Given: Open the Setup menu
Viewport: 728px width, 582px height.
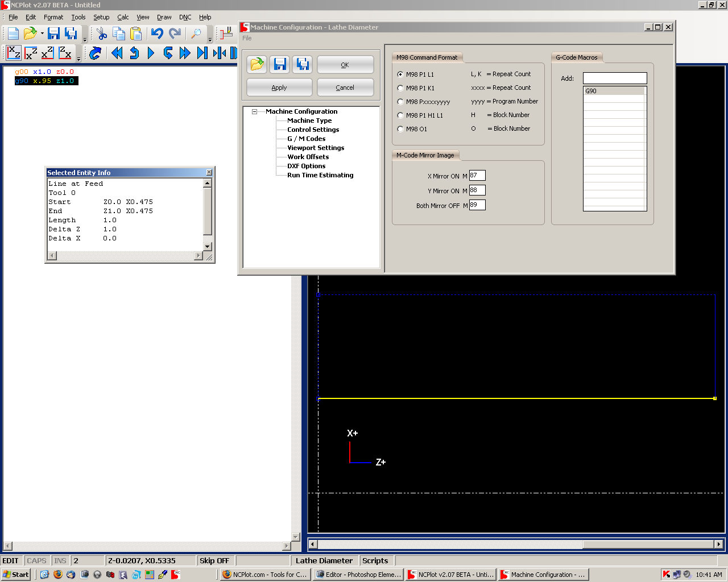Looking at the screenshot, I should tap(101, 17).
